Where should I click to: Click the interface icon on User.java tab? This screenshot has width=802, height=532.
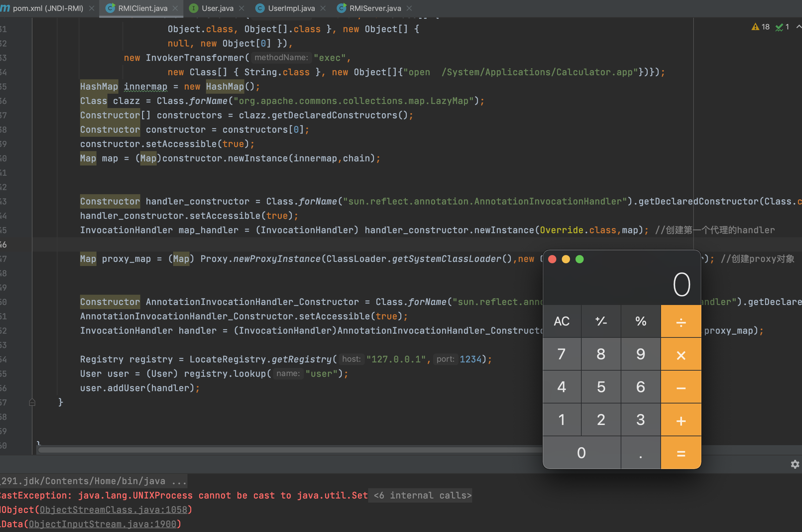click(x=193, y=8)
